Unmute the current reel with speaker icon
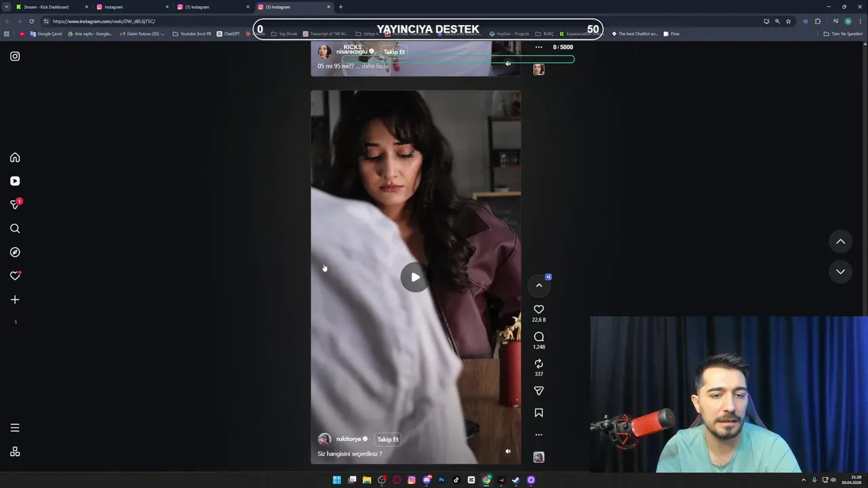 tap(508, 451)
